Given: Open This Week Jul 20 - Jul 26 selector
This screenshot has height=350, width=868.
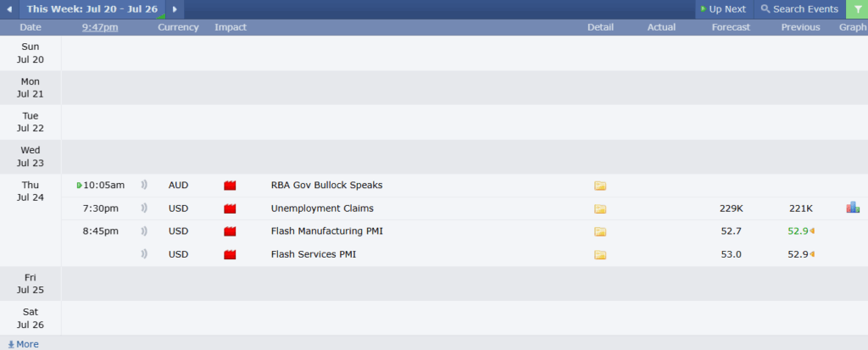Looking at the screenshot, I should [x=92, y=9].
